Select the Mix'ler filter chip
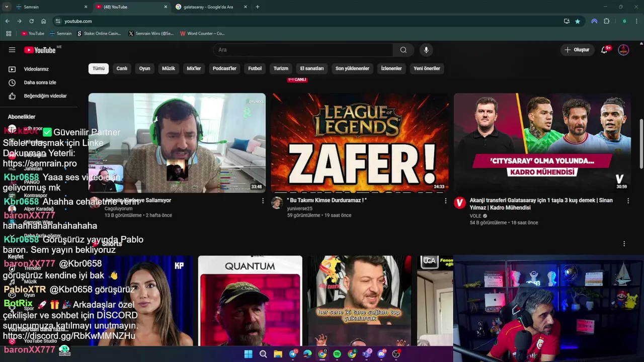This screenshot has width=644, height=362. 194,68
